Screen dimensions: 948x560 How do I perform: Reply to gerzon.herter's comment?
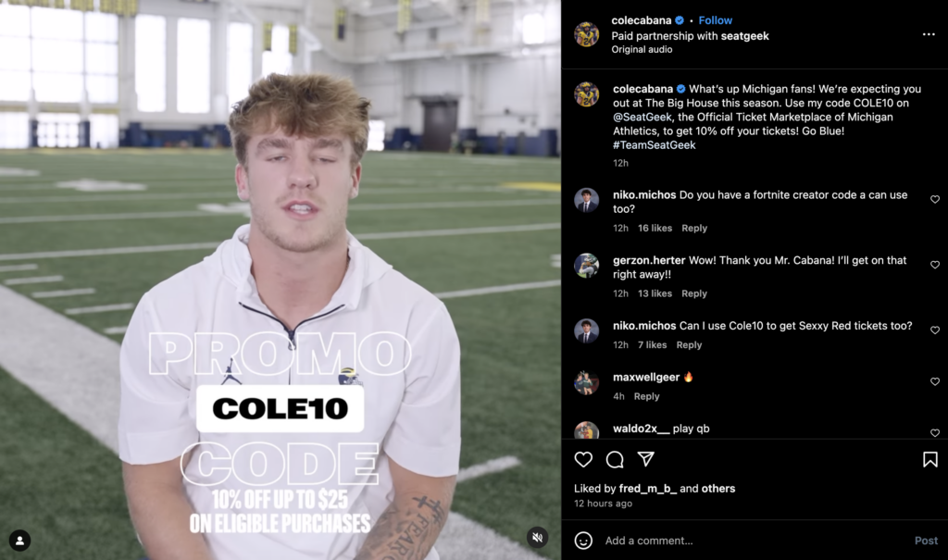[694, 293]
